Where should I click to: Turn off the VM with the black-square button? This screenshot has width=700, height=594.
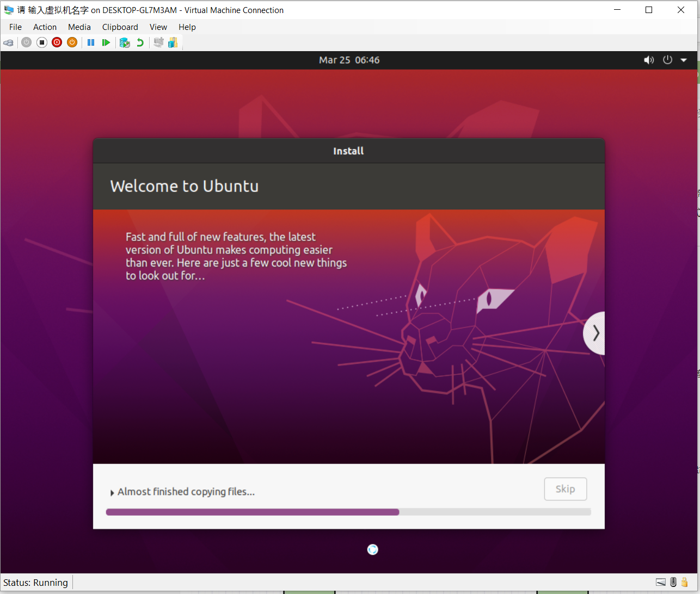click(x=42, y=42)
